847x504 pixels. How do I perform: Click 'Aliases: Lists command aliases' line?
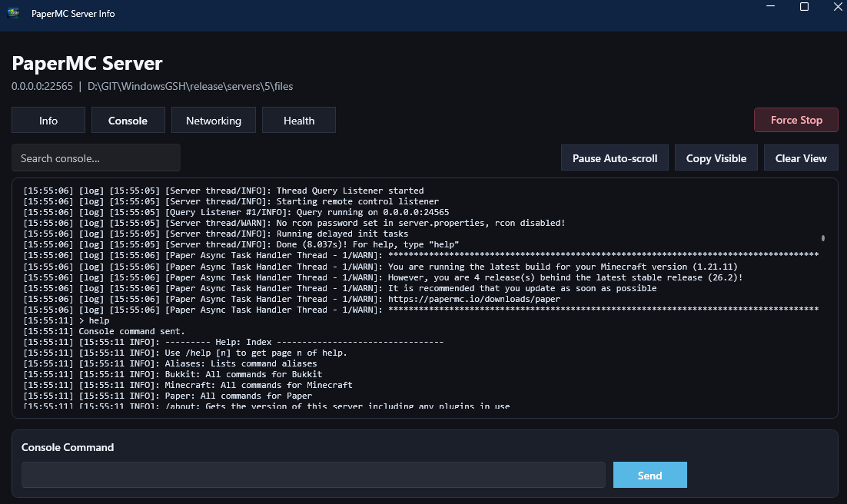pyautogui.click(x=170, y=363)
